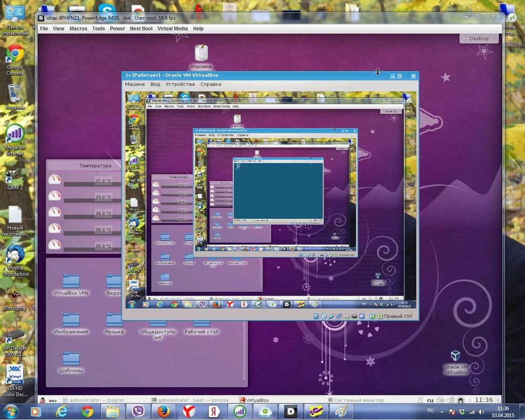Open Viber from the Windows taskbar
The image size is (525, 420).
(x=138, y=412)
